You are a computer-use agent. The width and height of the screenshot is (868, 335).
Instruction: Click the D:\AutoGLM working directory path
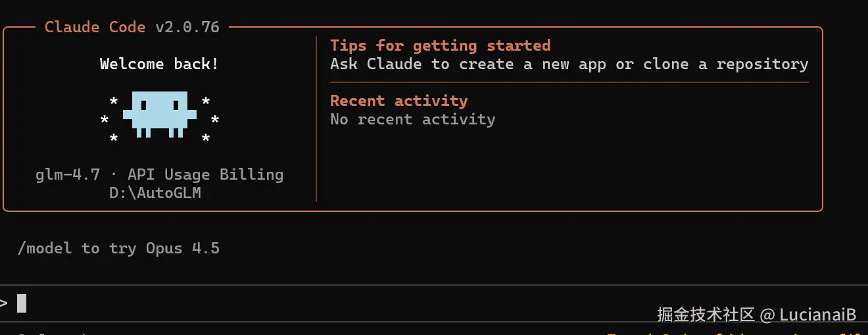click(x=155, y=193)
